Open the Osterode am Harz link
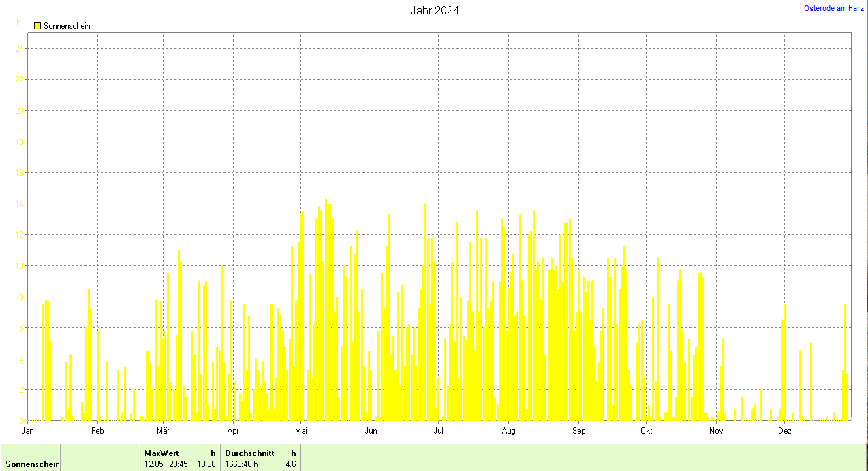 (x=833, y=8)
